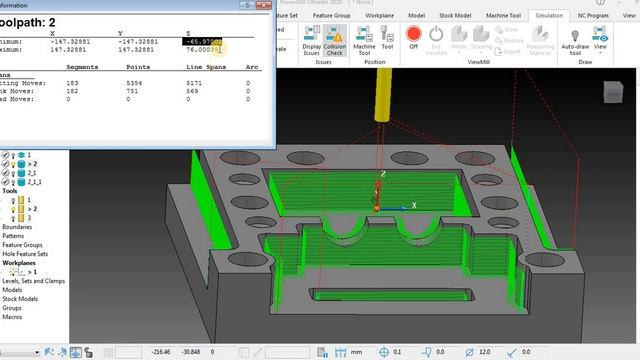Toggle lightbulb for toolpath 2

13,164
